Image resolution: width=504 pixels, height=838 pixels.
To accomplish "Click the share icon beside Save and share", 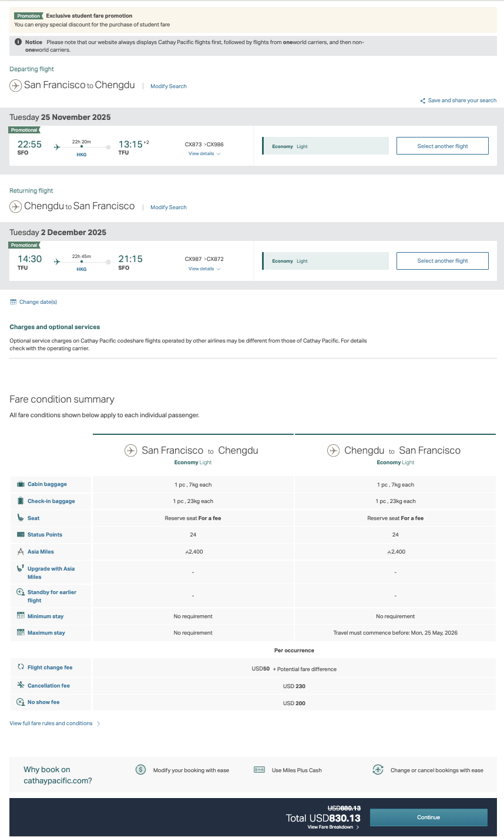I will [422, 100].
